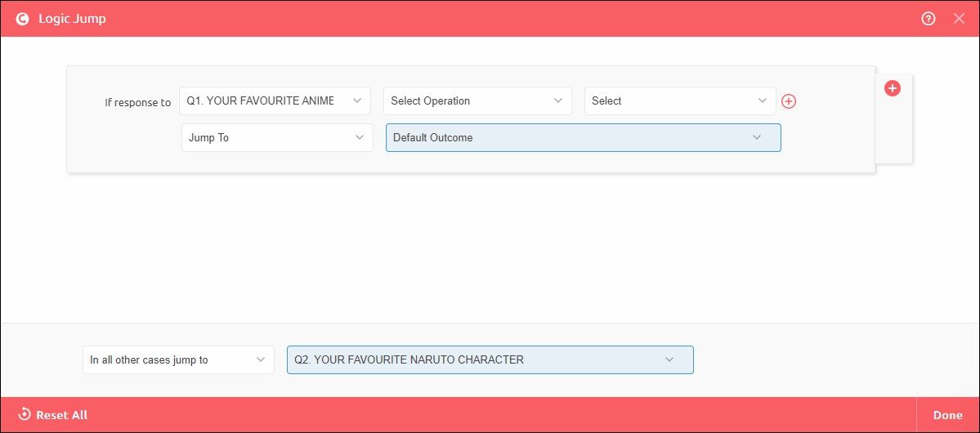Screen dimensions: 980x433
Task: Expand the Select Operation dropdown
Action: tap(477, 101)
